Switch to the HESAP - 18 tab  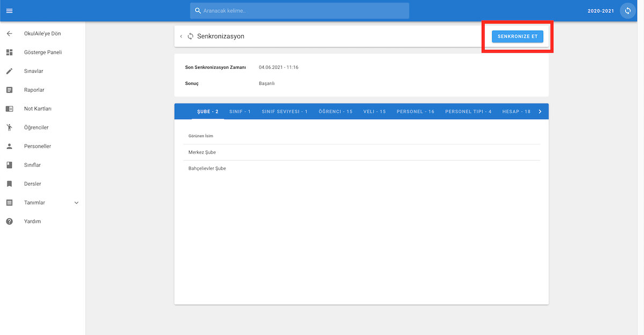coord(516,112)
